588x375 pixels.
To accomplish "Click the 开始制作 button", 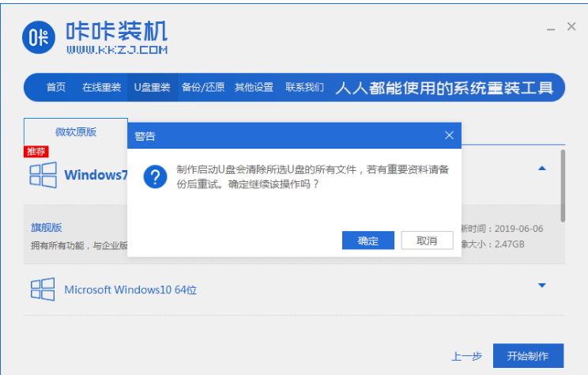I will pos(528,355).
